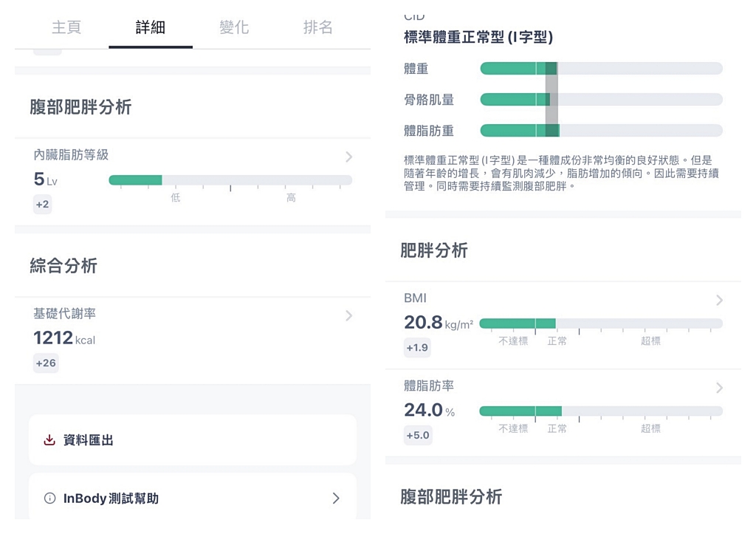Viewport: 756px width, 534px height.
Task: Click the 體脂肪率 range bar
Action: click(601, 410)
